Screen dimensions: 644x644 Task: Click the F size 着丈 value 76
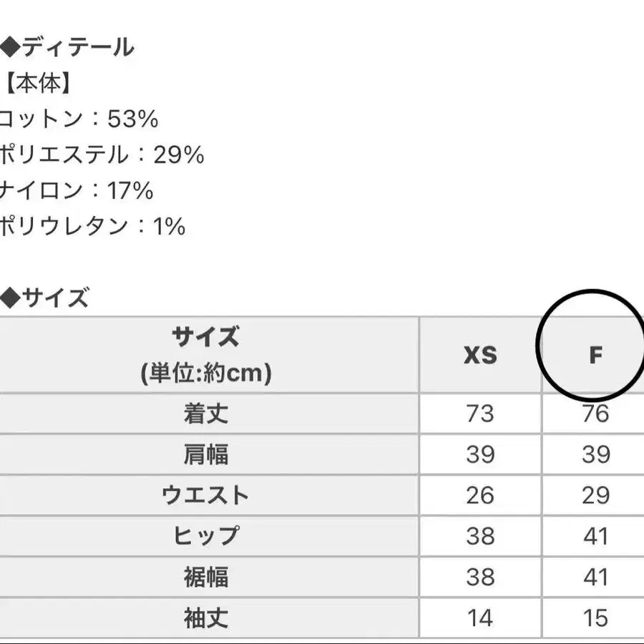pos(595,413)
